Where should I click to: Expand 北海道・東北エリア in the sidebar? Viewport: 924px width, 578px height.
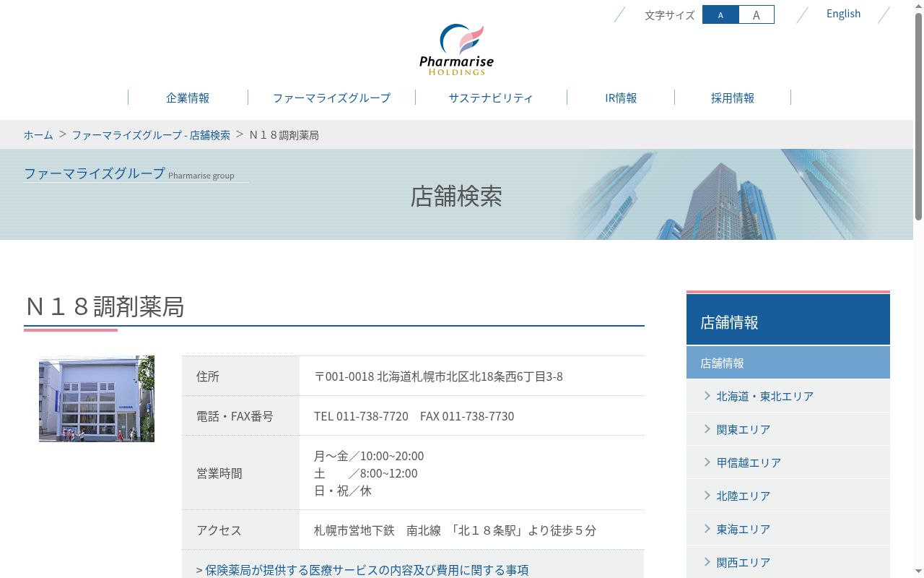[788, 396]
